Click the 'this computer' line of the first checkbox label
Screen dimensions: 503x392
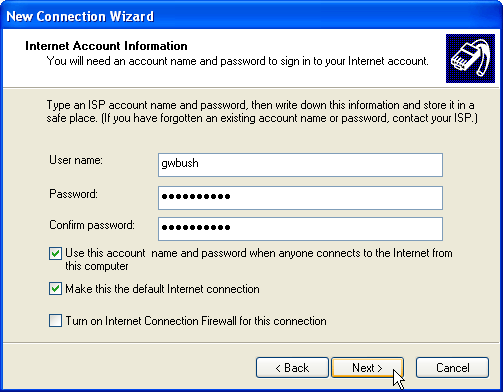97,266
